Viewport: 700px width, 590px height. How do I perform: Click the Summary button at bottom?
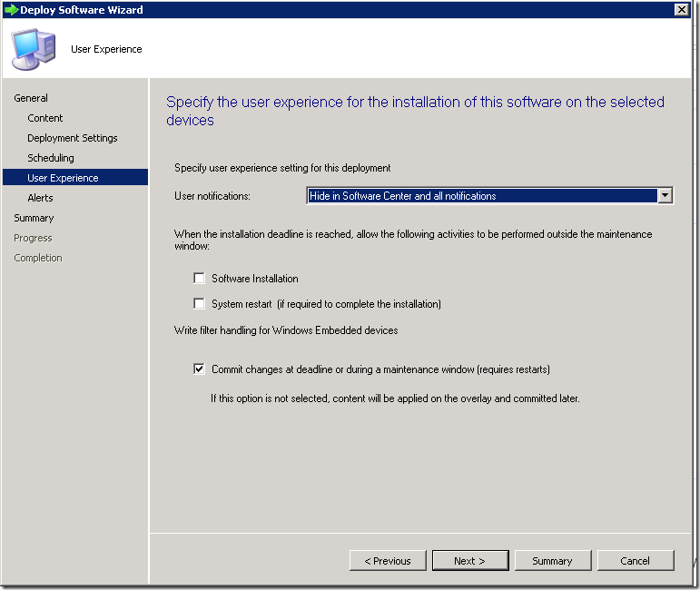tap(552, 561)
